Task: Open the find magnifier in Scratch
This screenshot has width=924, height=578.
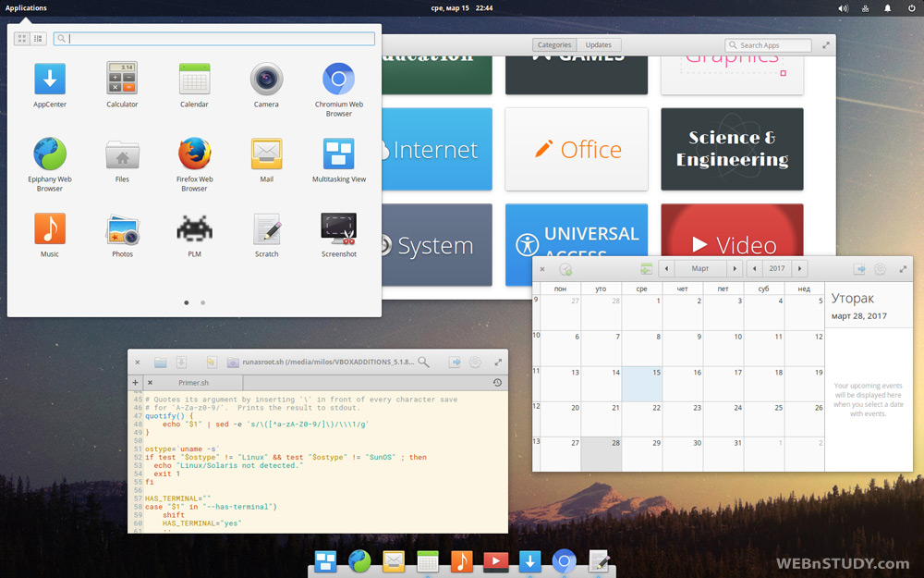Action: (x=424, y=363)
